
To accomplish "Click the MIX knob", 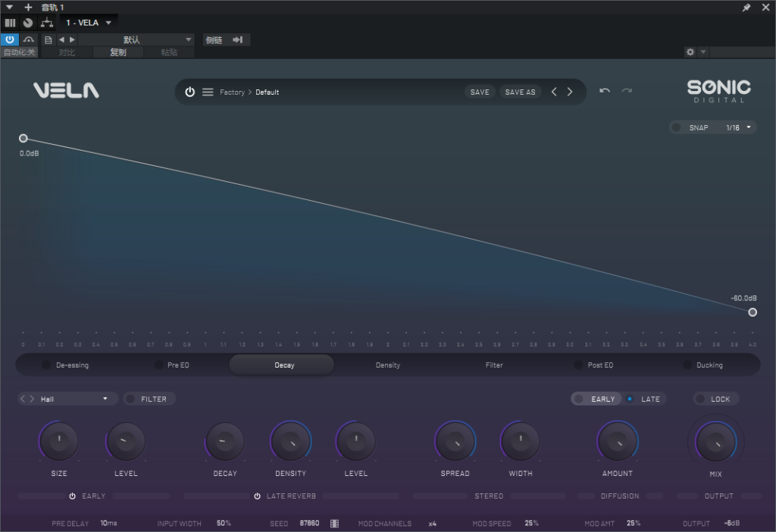I will [715, 441].
